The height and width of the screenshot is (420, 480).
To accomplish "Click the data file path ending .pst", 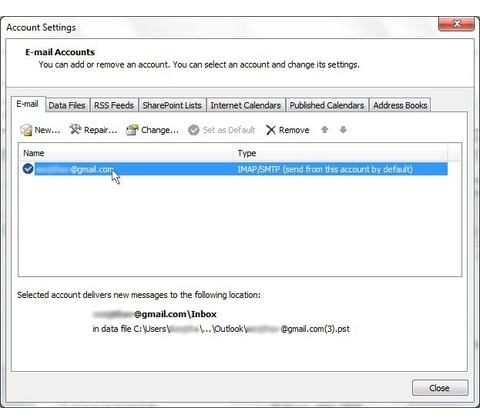I will pyautogui.click(x=221, y=329).
